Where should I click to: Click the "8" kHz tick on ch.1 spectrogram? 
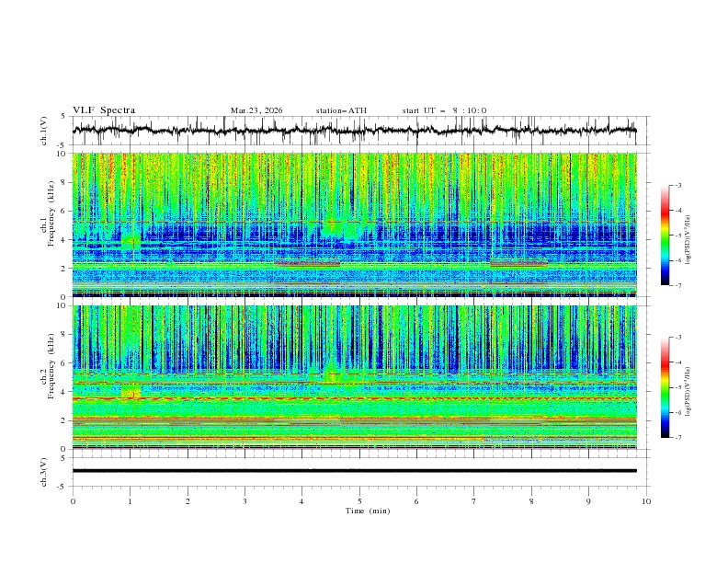[64, 182]
